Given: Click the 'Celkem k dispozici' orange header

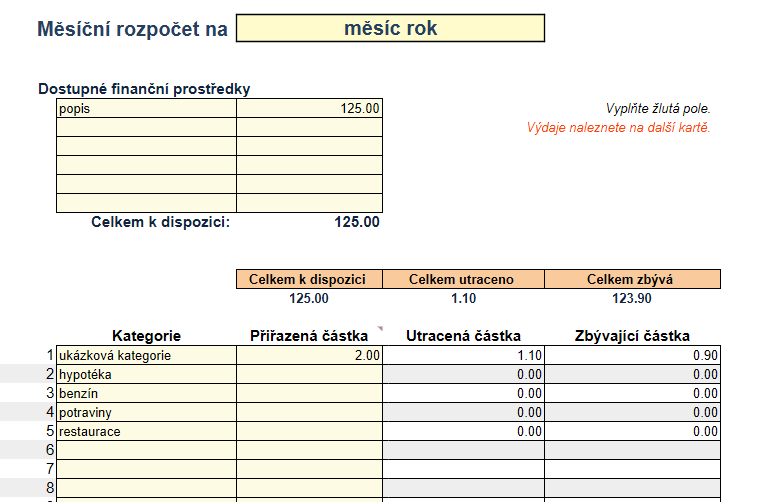Looking at the screenshot, I should pos(309,279).
